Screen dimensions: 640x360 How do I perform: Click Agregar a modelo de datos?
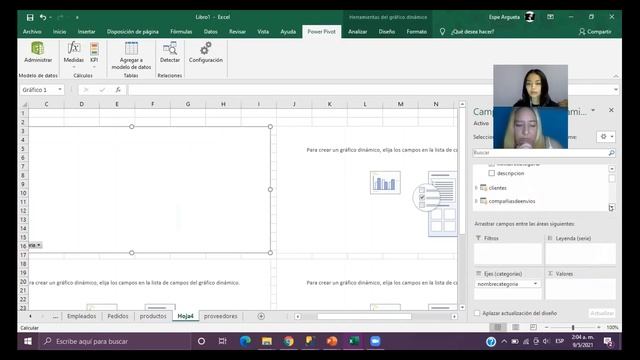pyautogui.click(x=131, y=56)
